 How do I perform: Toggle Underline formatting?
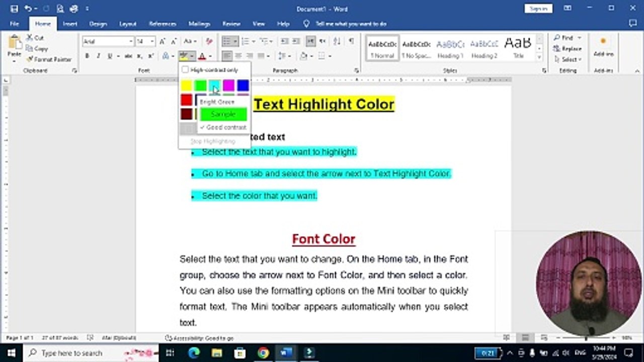(x=110, y=56)
